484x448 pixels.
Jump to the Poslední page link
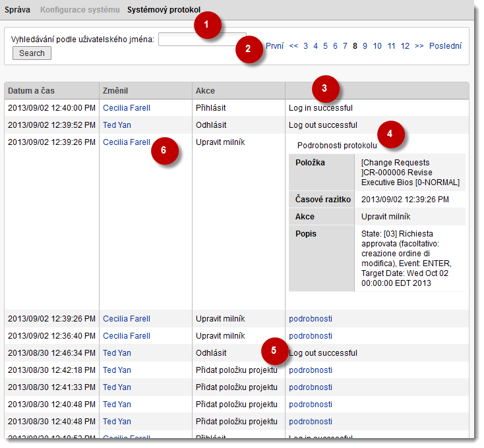[x=445, y=46]
